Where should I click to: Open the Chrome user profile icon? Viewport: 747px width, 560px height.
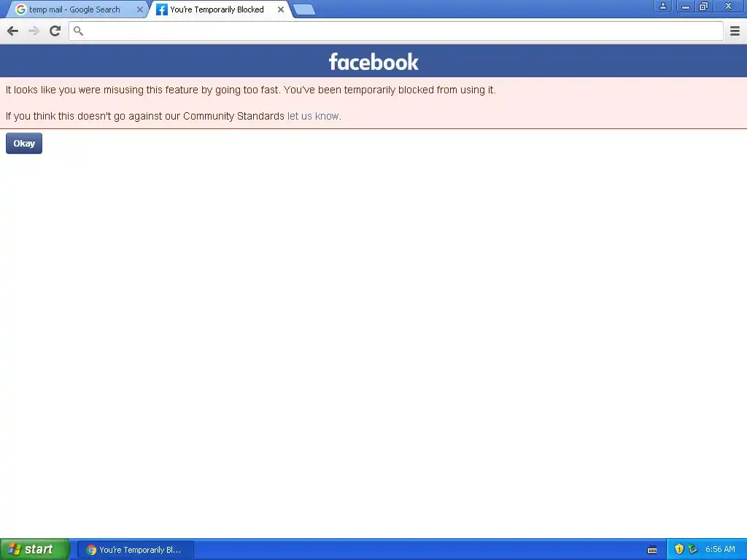(x=662, y=6)
